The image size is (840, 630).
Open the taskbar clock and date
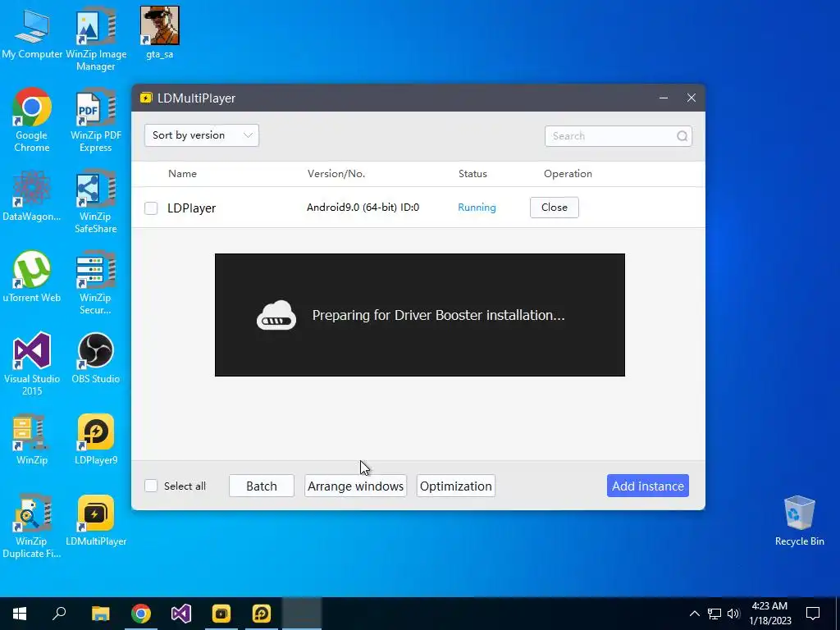click(x=769, y=614)
